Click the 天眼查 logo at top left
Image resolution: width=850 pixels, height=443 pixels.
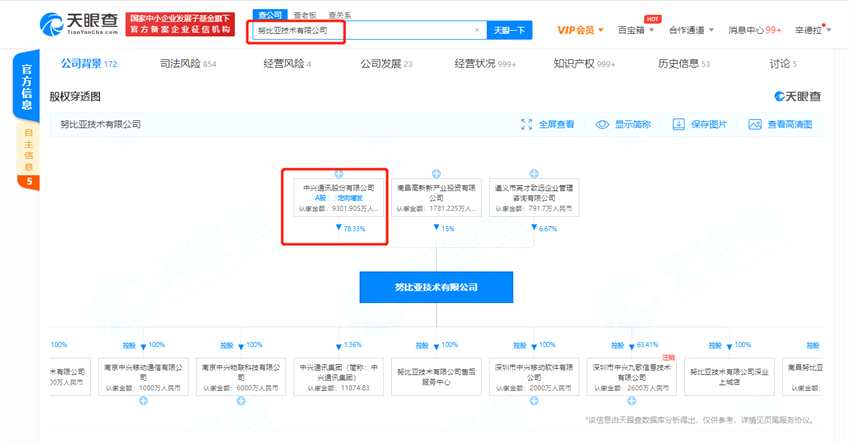pos(79,24)
